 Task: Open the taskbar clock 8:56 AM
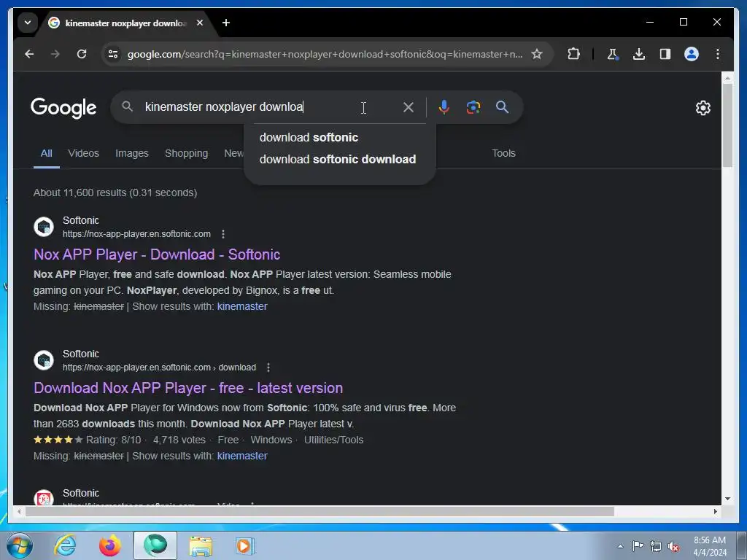[x=709, y=546]
